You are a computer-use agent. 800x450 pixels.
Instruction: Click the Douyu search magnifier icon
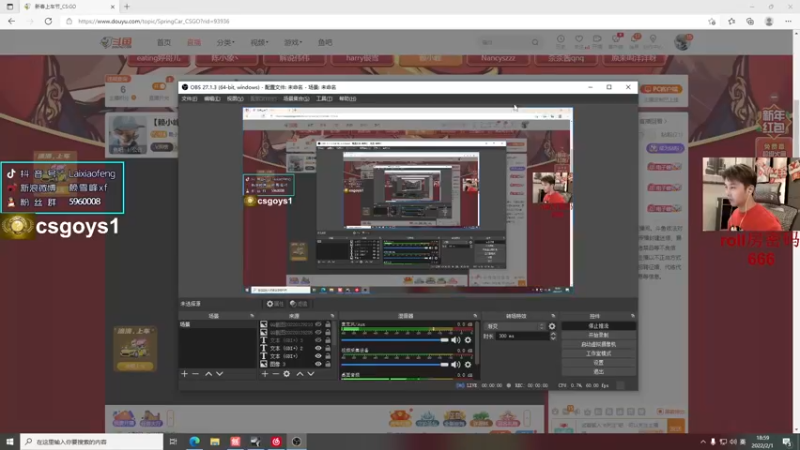tap(535, 42)
